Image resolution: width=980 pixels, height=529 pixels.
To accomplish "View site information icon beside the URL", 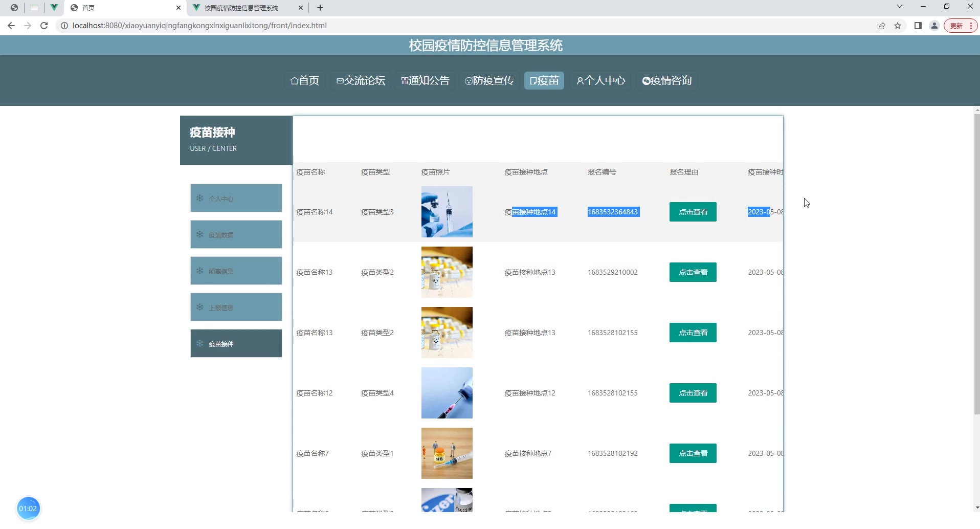I will coord(64,26).
